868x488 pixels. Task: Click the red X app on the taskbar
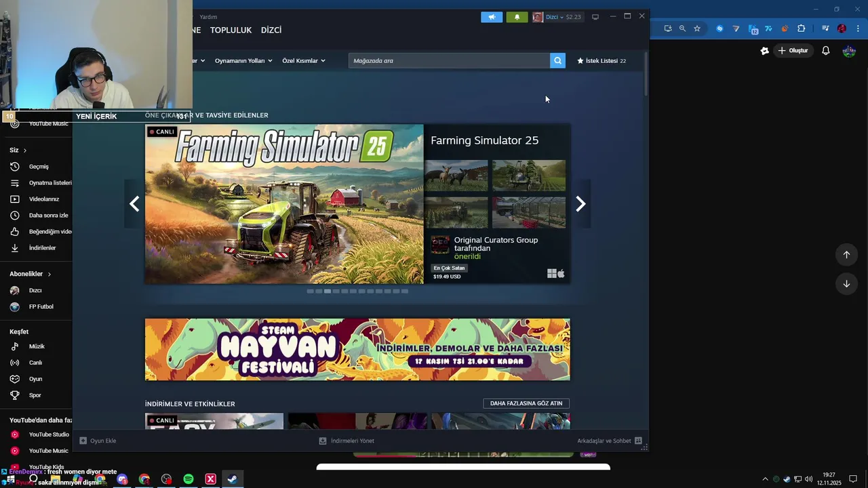coord(210,479)
